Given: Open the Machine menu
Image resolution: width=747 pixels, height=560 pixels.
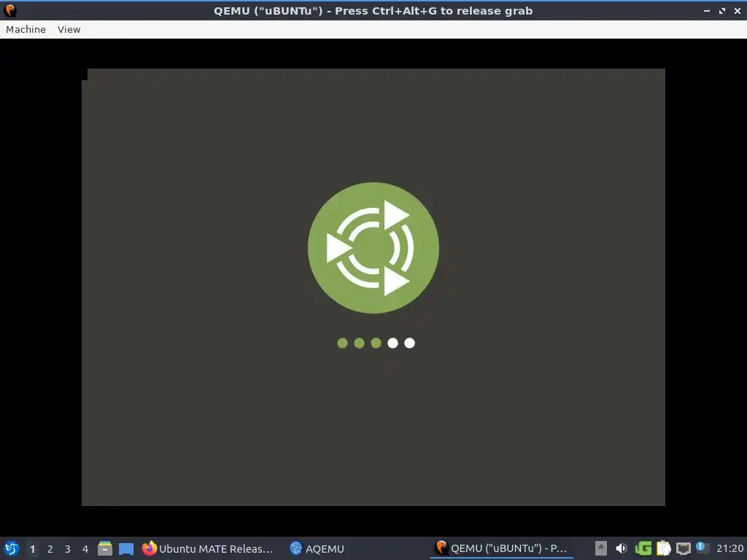Looking at the screenshot, I should [x=26, y=29].
